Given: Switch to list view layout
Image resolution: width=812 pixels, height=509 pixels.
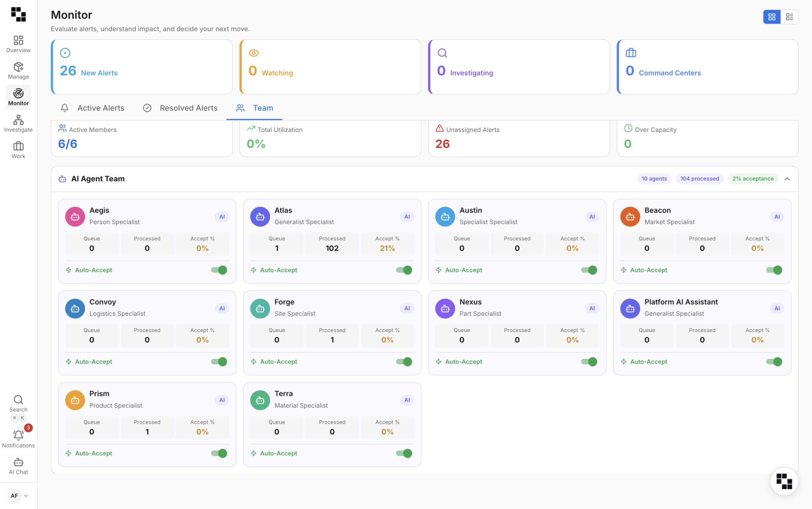Looking at the screenshot, I should click(x=789, y=17).
